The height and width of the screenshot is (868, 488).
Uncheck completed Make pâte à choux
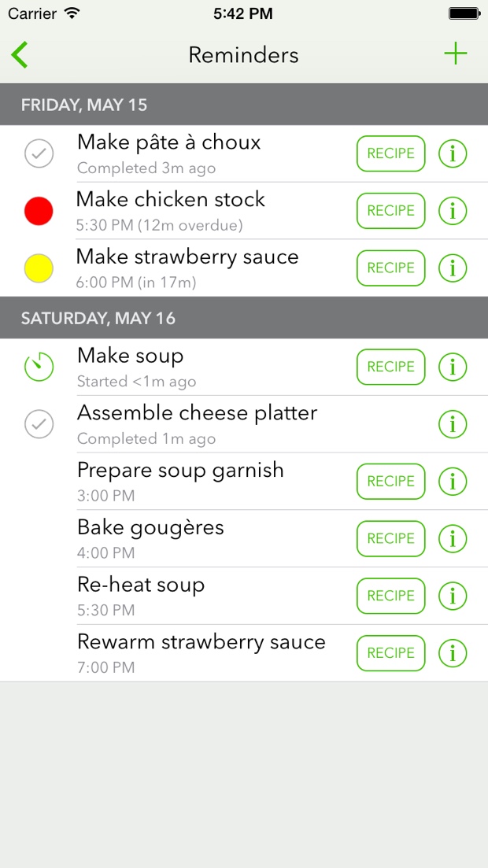click(39, 153)
